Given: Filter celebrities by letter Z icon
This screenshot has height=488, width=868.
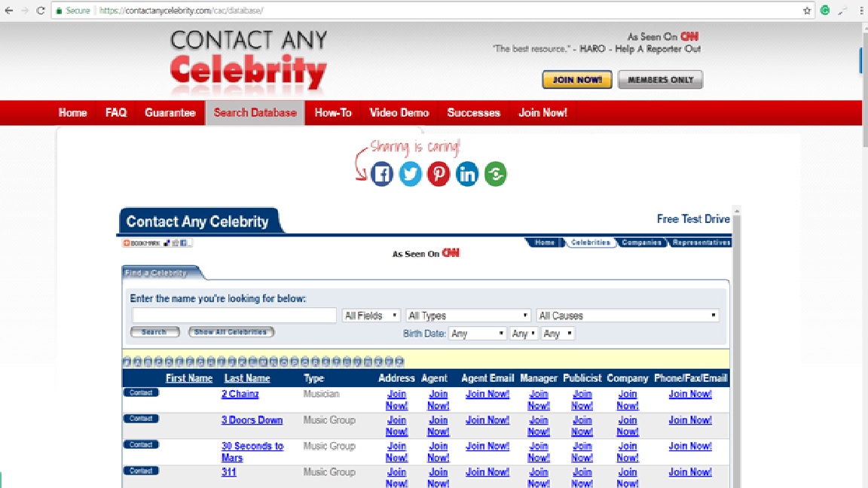Looking at the screenshot, I should click(399, 361).
